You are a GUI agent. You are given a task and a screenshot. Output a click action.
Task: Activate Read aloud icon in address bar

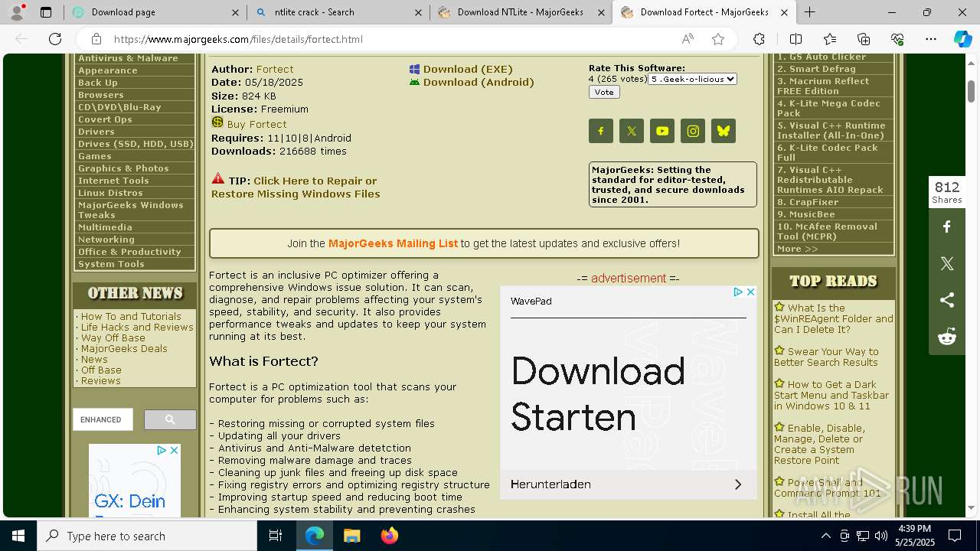[x=688, y=39]
